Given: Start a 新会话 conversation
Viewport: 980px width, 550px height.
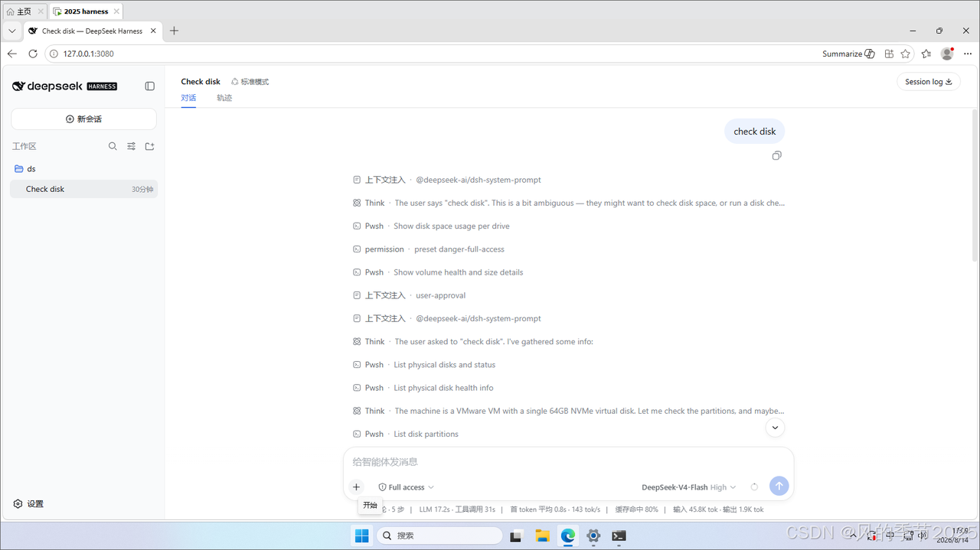Looking at the screenshot, I should click(83, 119).
